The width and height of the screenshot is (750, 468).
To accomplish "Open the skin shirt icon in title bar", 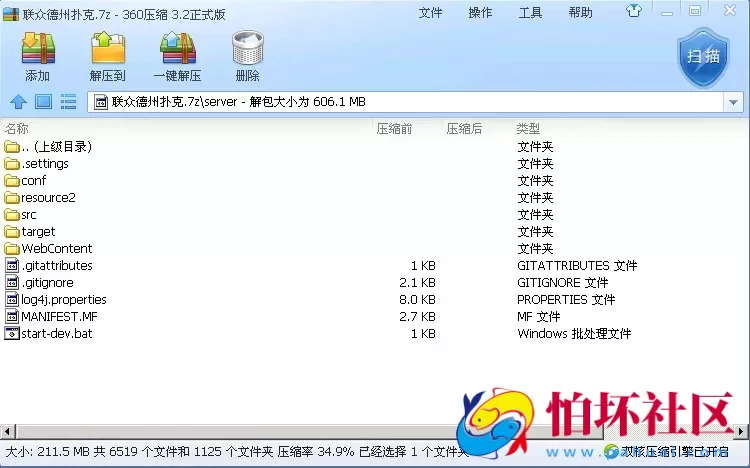I will click(x=634, y=11).
